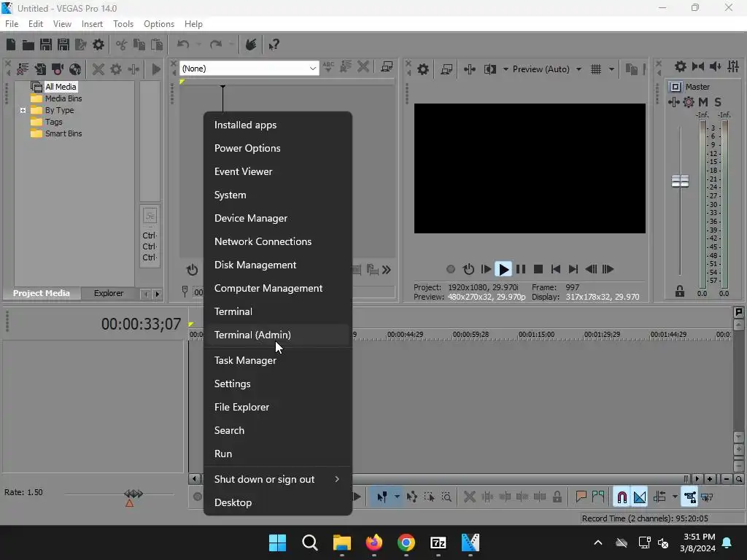
Task: Choose Terminal (Admin) from context menu
Action: [x=278, y=335]
